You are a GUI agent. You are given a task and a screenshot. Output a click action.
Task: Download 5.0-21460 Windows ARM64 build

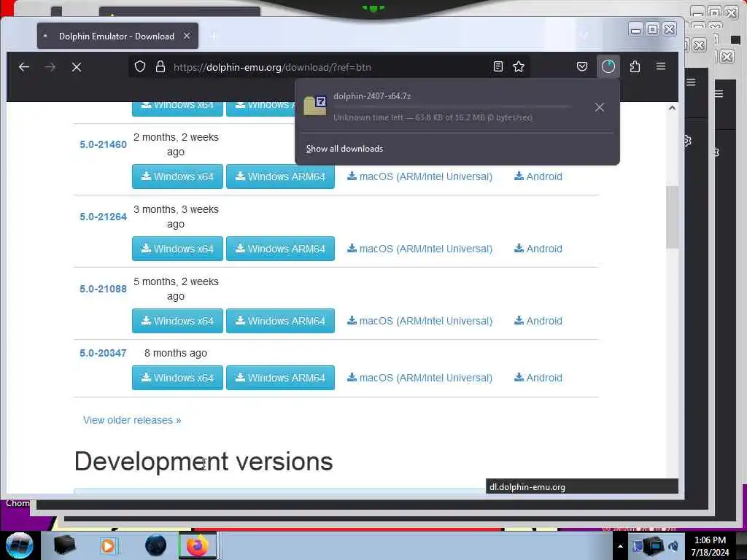280,176
